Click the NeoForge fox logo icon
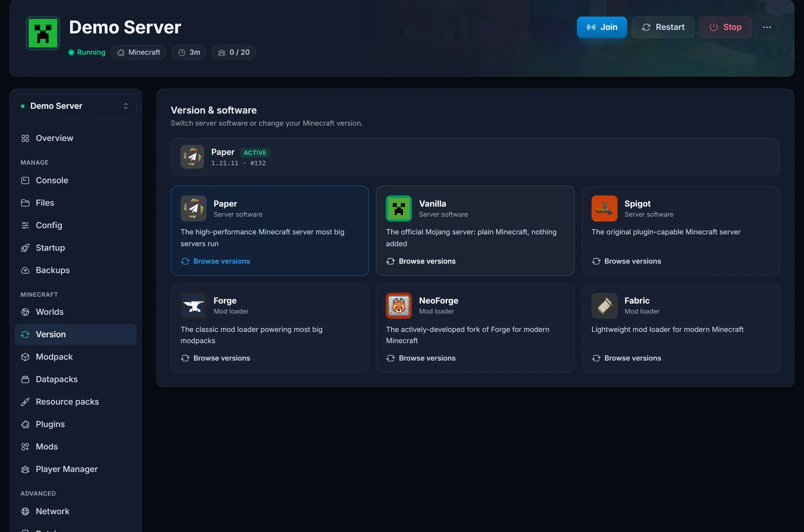804x532 pixels. (x=398, y=305)
